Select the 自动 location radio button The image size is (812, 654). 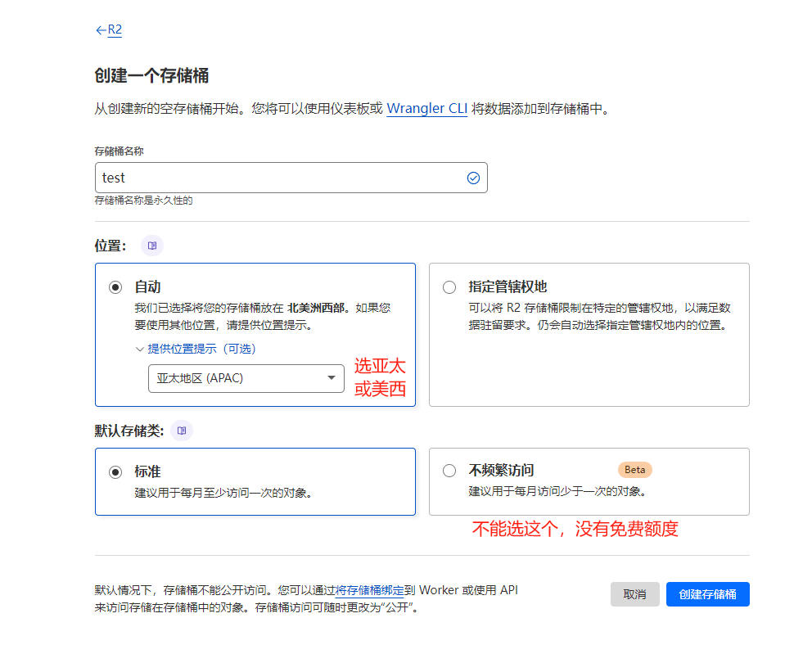pyautogui.click(x=115, y=286)
